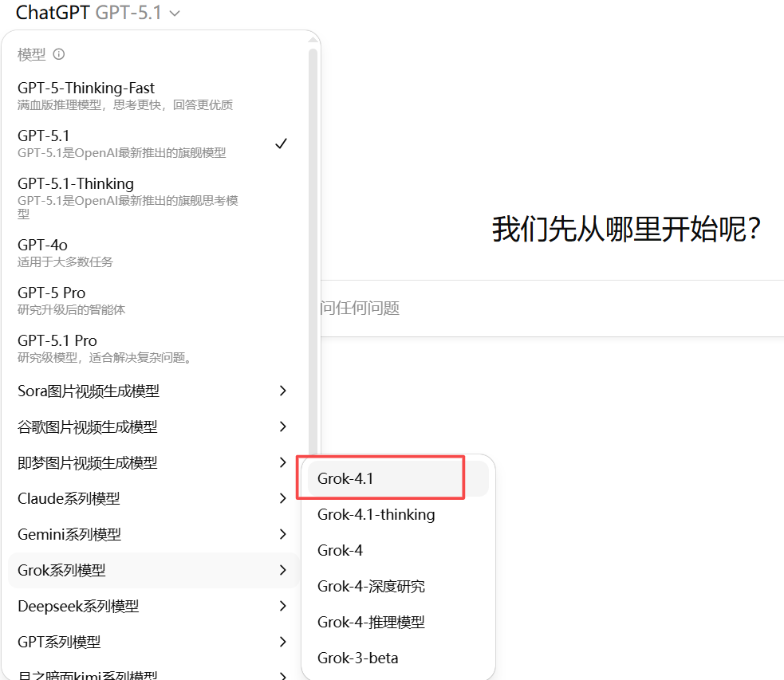The width and height of the screenshot is (784, 680).
Task: Pick Grok-4-推理模型 model
Action: click(x=398, y=622)
